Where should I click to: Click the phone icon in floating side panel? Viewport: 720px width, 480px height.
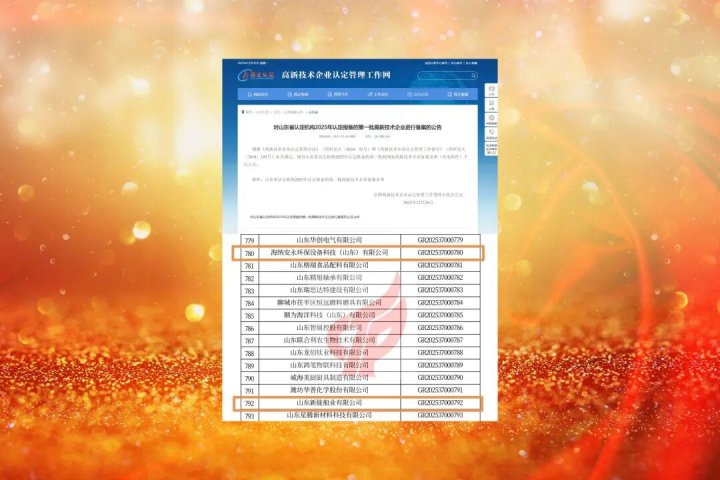(491, 132)
